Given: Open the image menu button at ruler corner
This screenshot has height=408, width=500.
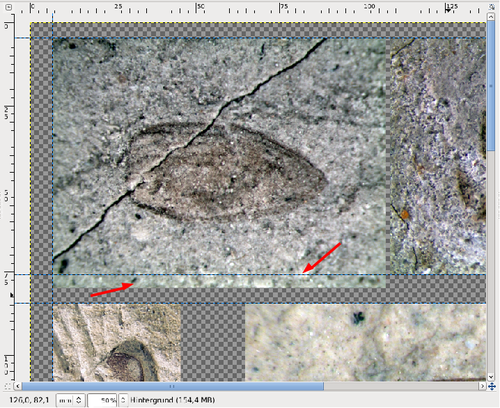Looking at the screenshot, I should (x=9, y=7).
